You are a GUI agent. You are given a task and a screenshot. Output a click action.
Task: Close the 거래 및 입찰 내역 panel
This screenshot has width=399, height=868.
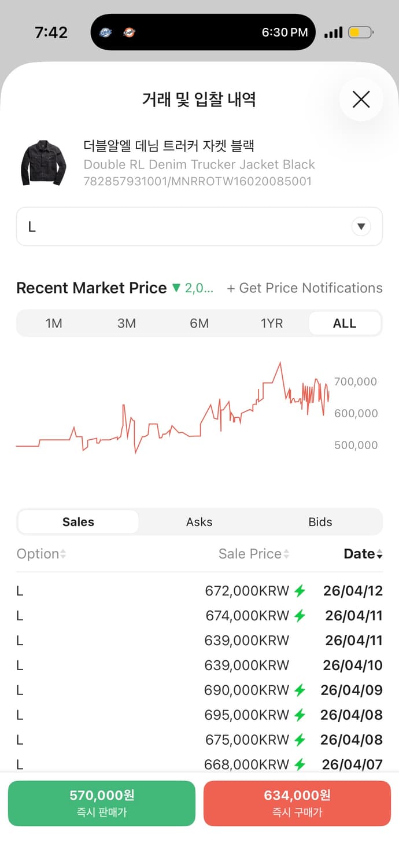click(x=361, y=99)
